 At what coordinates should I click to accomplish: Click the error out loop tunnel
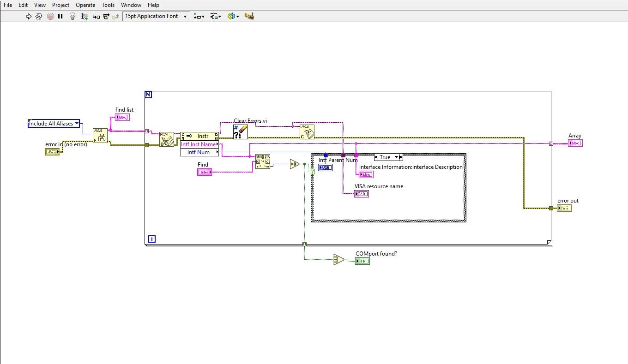(550, 208)
